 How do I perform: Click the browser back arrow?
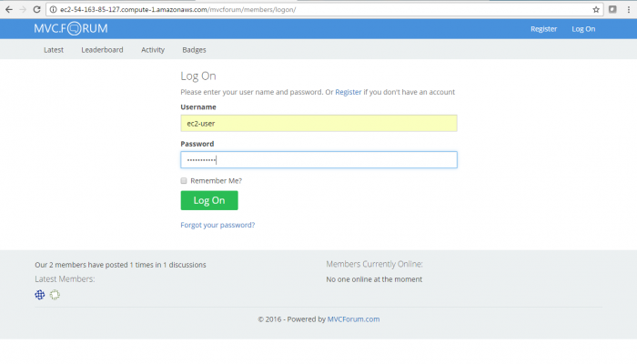(x=8, y=9)
